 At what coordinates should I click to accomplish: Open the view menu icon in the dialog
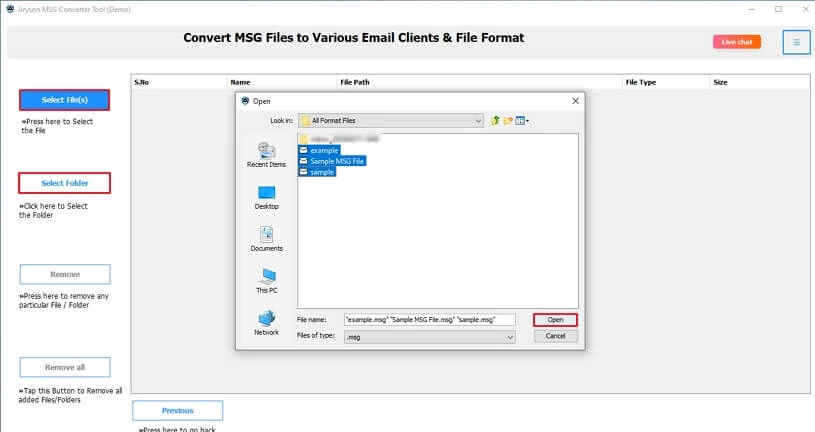click(x=522, y=121)
